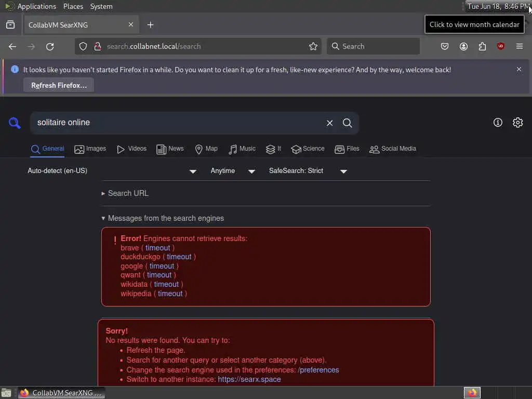Viewport: 532px width, 399px height.
Task: Open the Places menu
Action: click(73, 6)
